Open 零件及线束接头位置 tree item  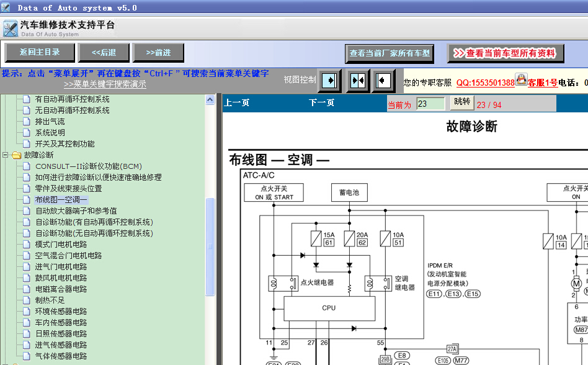pos(69,188)
